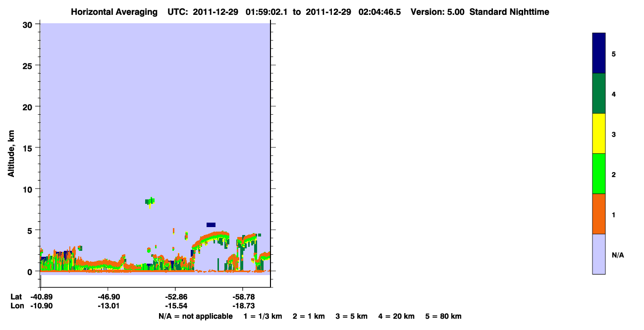Click the colorbar number label 3

pos(614,134)
